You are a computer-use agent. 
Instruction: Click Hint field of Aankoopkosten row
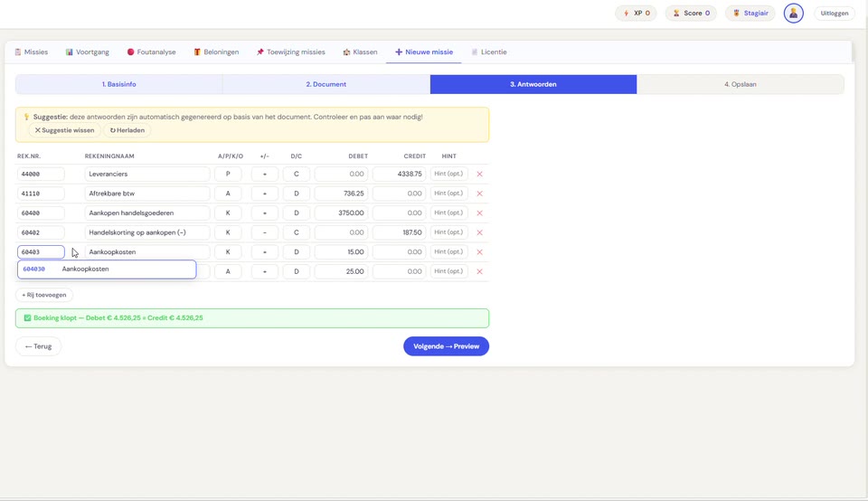click(x=448, y=252)
